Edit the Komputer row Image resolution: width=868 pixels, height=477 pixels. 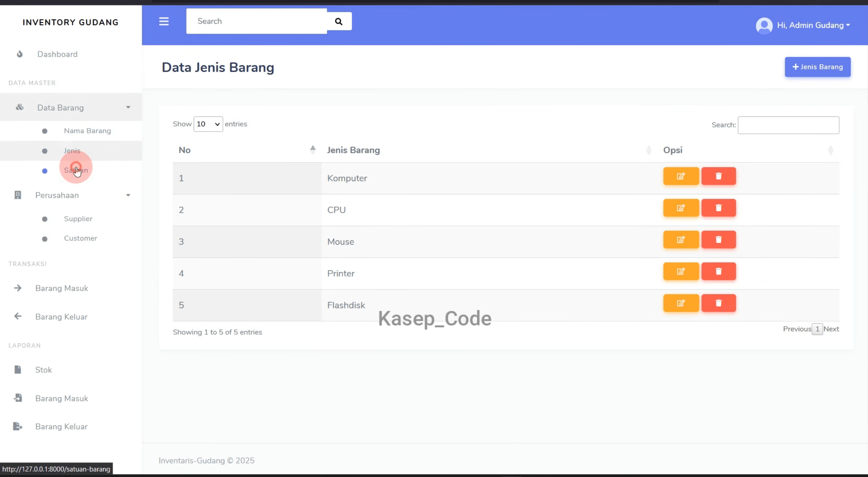coord(681,176)
